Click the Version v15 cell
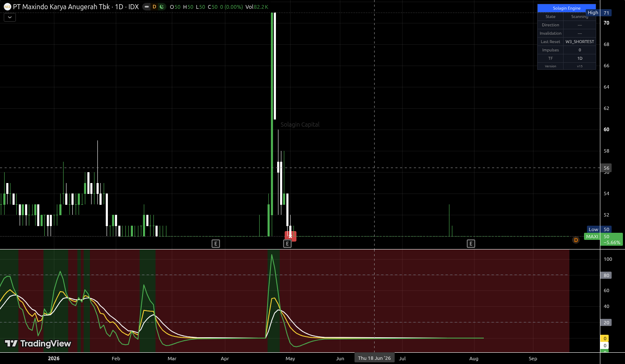Screen dimensions: 625x364 tap(579, 66)
